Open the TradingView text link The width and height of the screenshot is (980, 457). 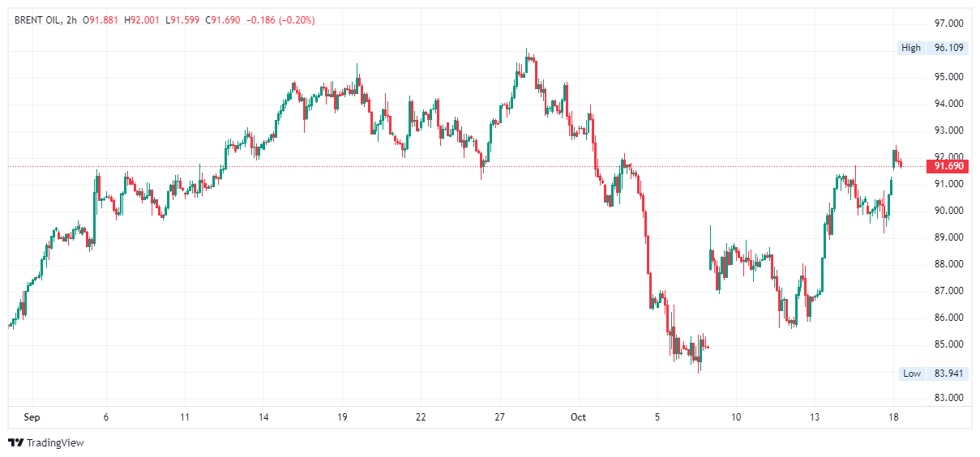[x=54, y=442]
